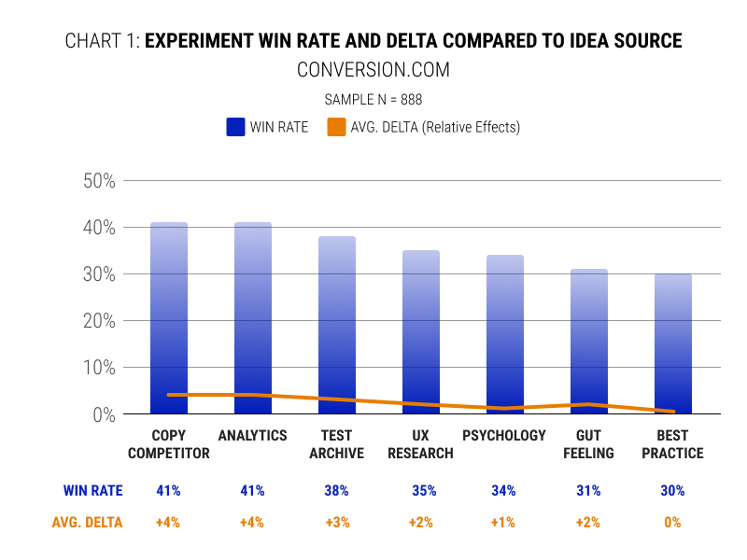The width and height of the screenshot is (747, 560).
Task: Click the AVG. DELTA row header
Action: coord(92,523)
